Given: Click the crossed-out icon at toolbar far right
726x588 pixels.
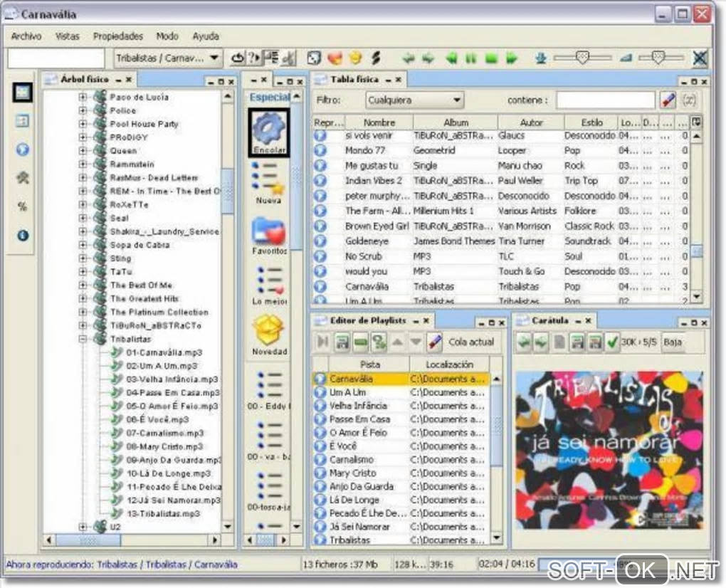Looking at the screenshot, I should coord(700,58).
